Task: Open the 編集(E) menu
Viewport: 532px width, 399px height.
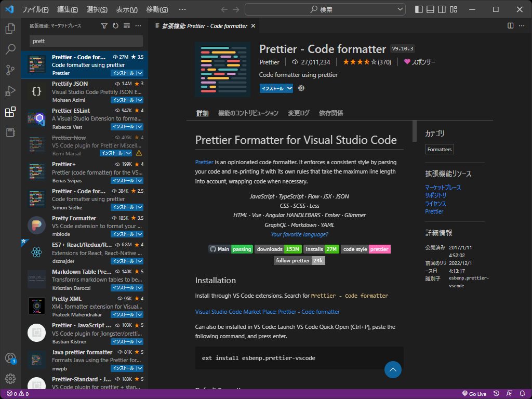Action: point(67,9)
